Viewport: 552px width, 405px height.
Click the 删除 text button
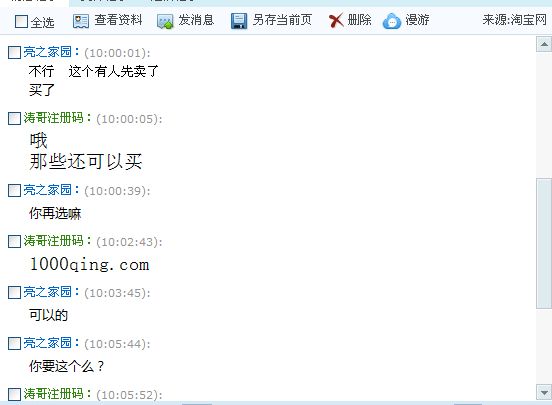[x=359, y=20]
